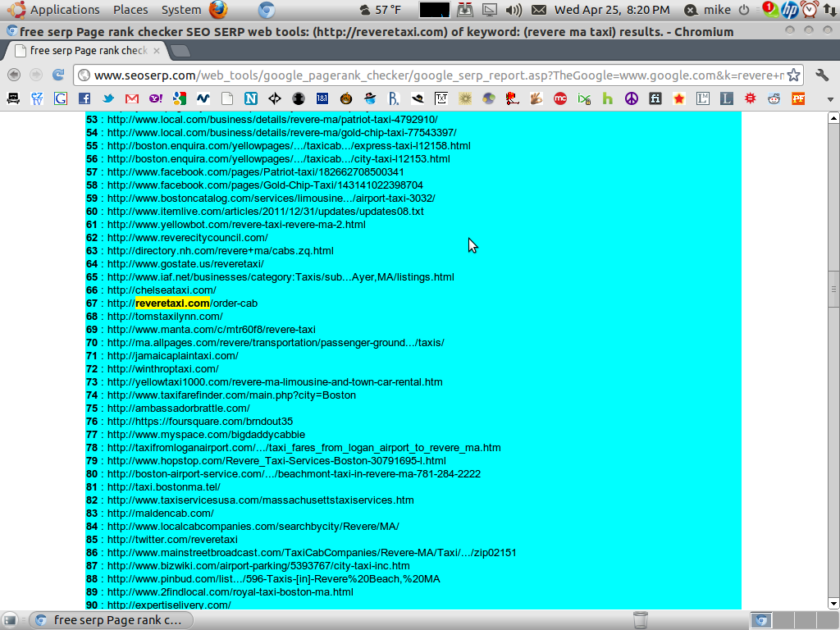840x630 pixels.
Task: Open the highlighted reveretaxi.com/order-cab link
Action: [x=182, y=304]
